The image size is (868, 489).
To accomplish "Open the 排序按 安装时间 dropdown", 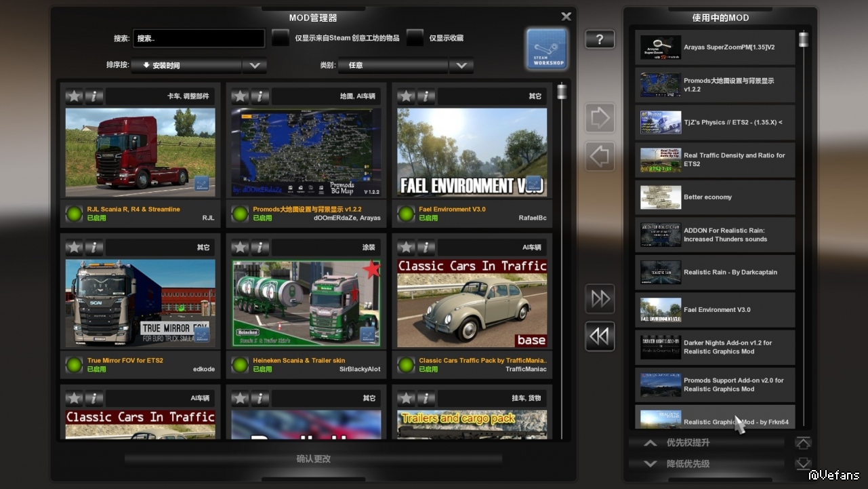I will pos(186,66).
